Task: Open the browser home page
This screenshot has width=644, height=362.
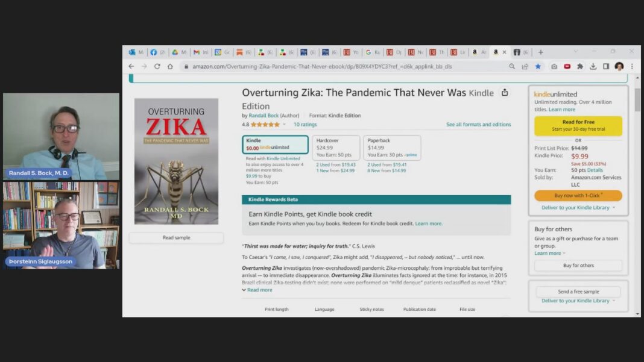Action: pos(170,66)
